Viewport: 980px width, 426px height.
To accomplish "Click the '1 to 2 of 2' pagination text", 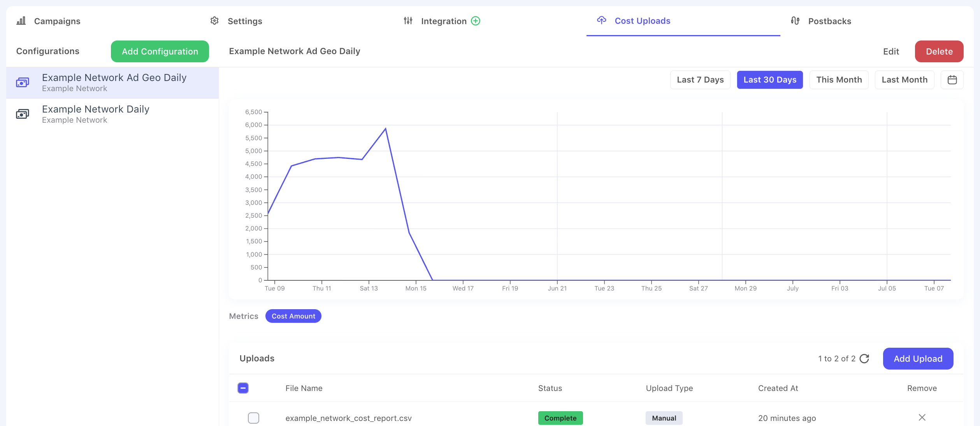I will pos(837,359).
